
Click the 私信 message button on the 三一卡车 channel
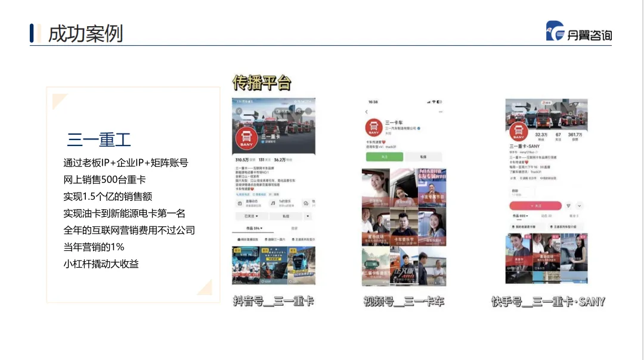(x=423, y=157)
